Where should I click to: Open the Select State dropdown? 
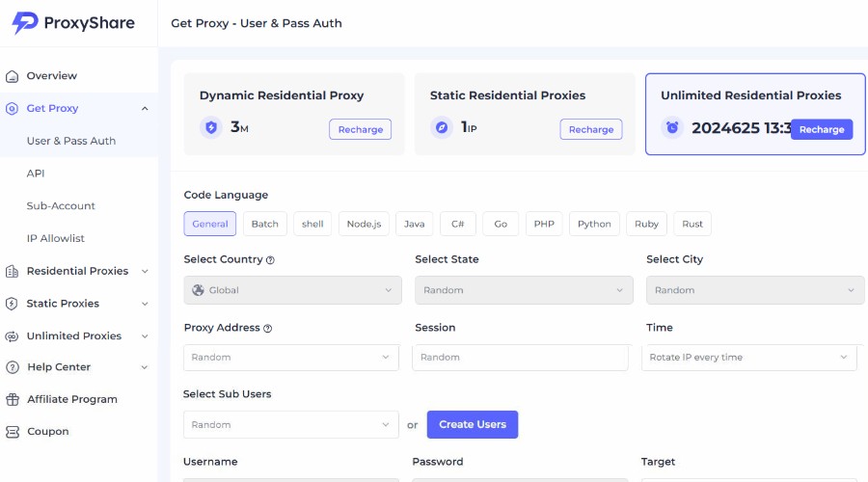[x=524, y=290]
